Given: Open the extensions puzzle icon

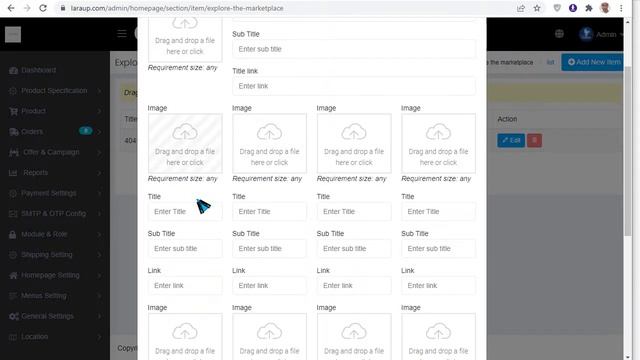Looking at the screenshot, I should [x=589, y=8].
